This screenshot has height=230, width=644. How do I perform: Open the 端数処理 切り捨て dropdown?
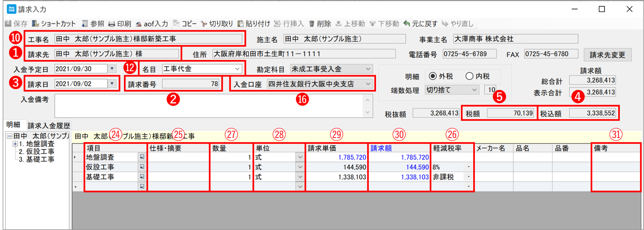coord(474,90)
